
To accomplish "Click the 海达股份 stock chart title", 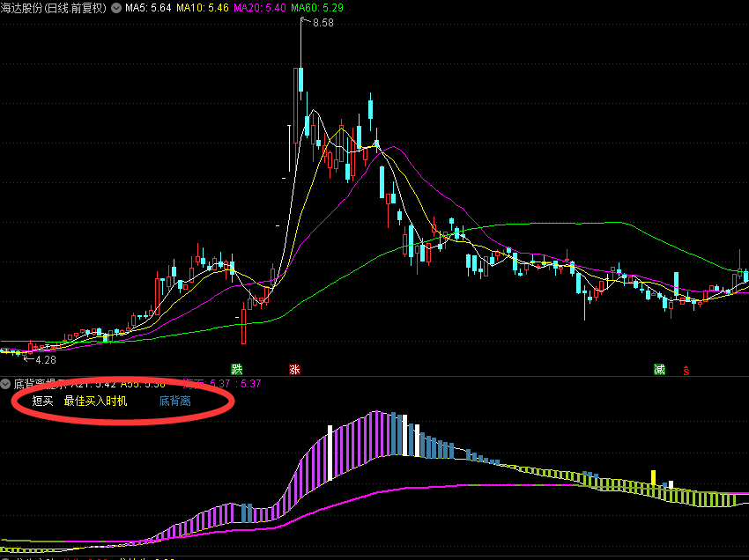I will [53, 8].
